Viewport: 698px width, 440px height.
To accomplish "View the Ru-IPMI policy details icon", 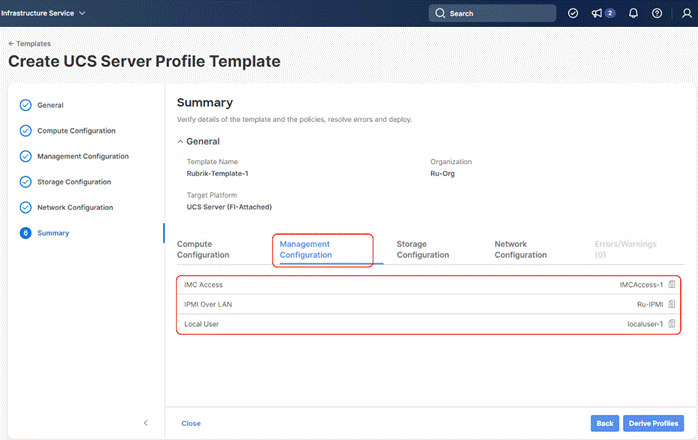I will pos(672,304).
